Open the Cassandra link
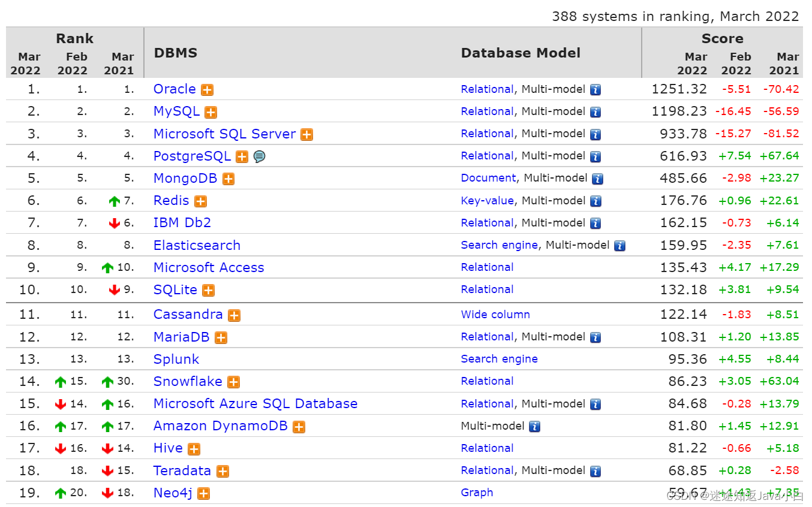 (188, 314)
